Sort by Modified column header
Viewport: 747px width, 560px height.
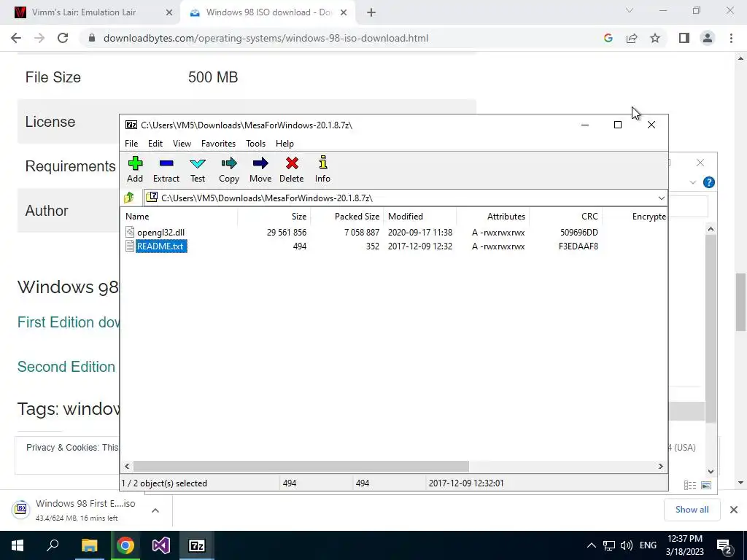pos(406,216)
